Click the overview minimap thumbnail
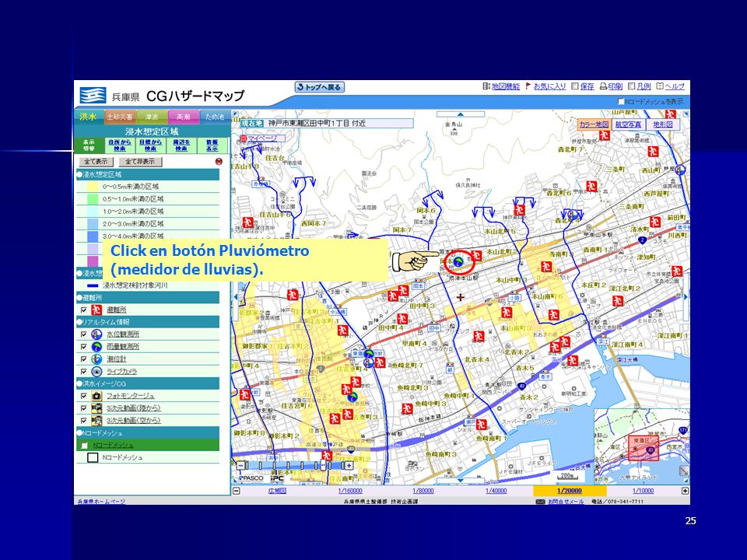This screenshot has width=747, height=560. 641,446
